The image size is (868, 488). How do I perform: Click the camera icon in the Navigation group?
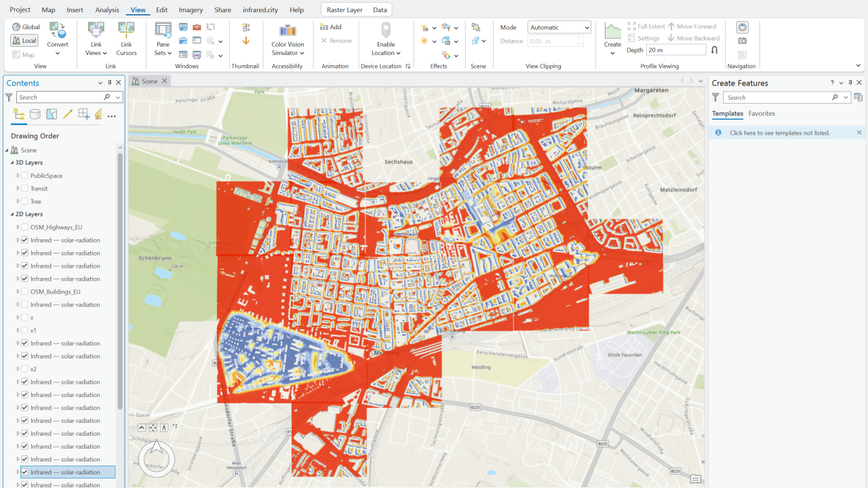[743, 41]
